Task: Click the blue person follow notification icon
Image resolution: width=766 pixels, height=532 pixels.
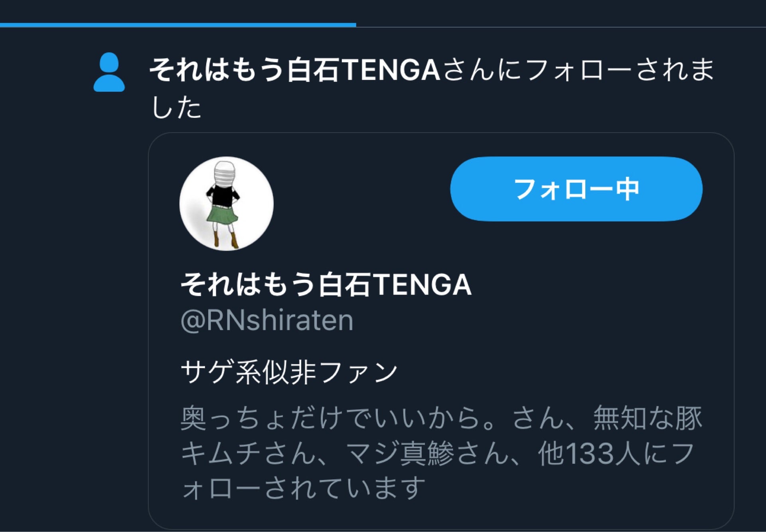Action: (x=109, y=72)
